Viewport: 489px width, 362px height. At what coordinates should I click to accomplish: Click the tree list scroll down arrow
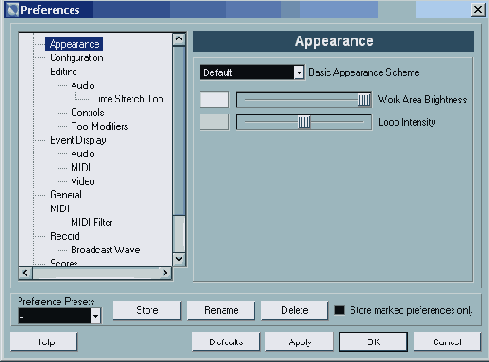tap(179, 259)
